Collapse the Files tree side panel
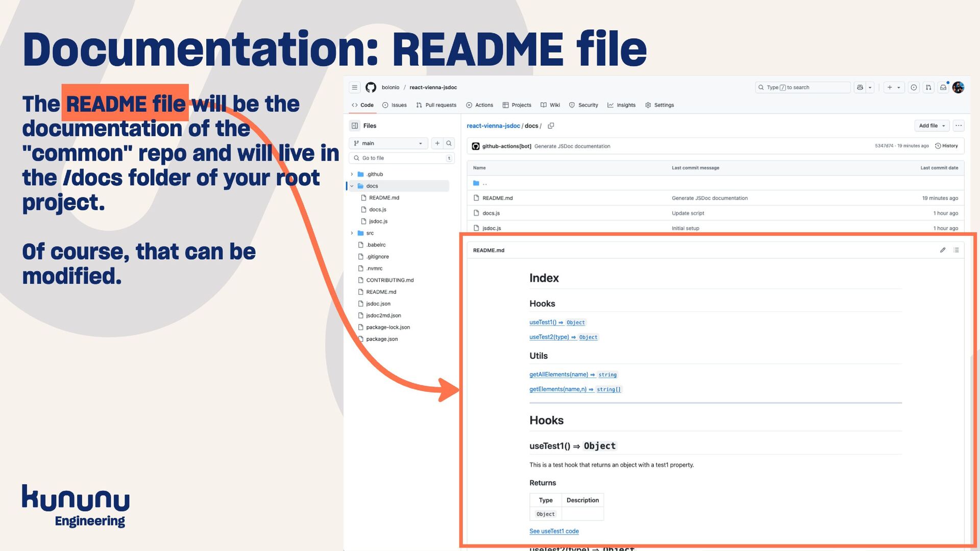The height and width of the screenshot is (551, 980). pyautogui.click(x=355, y=126)
